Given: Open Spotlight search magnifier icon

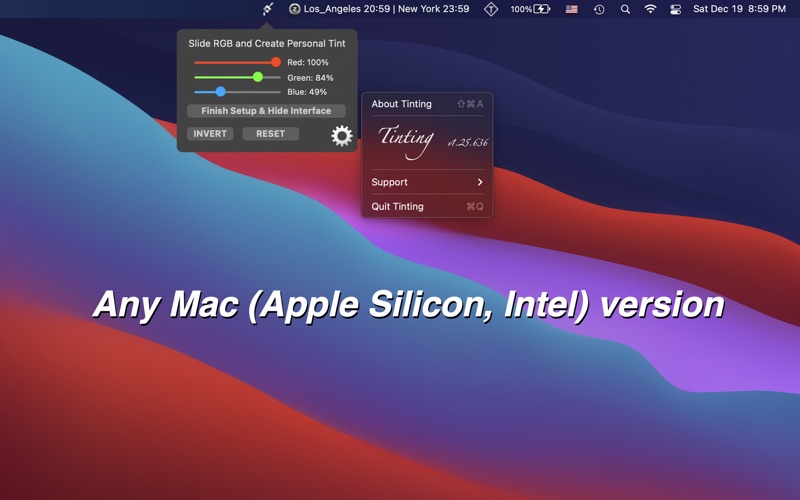Looking at the screenshot, I should [625, 9].
